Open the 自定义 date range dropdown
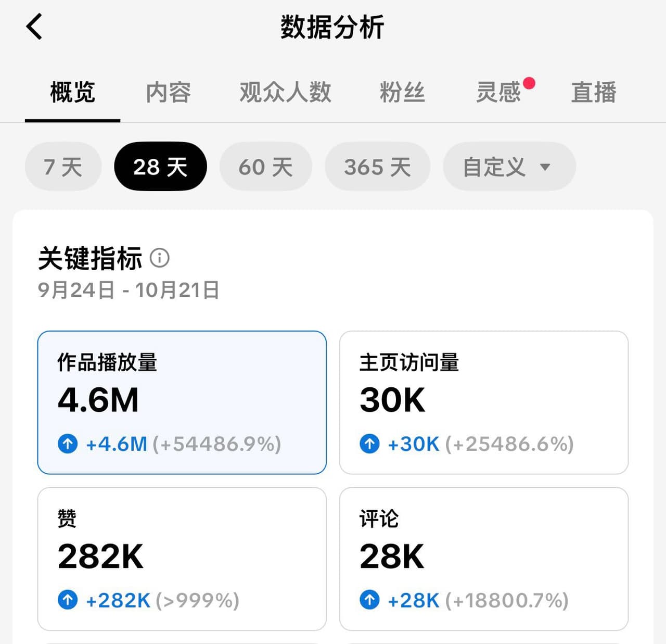The image size is (666, 644). pyautogui.click(x=509, y=167)
